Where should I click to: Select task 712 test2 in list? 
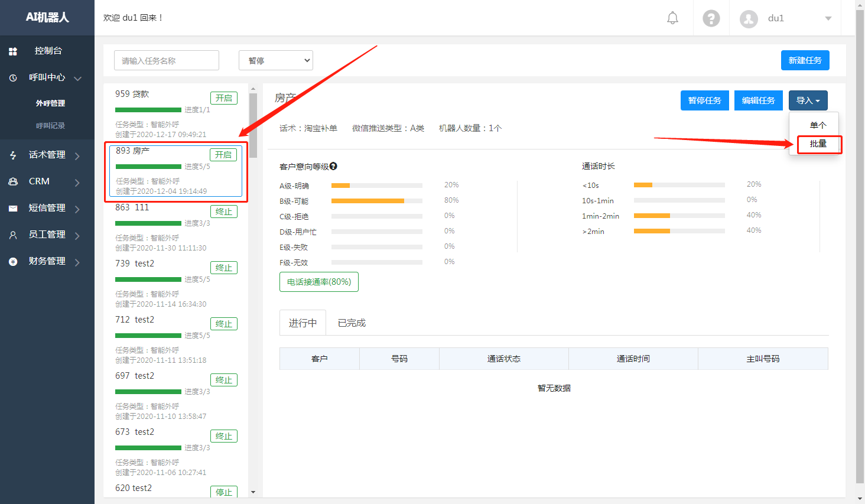[176, 340]
